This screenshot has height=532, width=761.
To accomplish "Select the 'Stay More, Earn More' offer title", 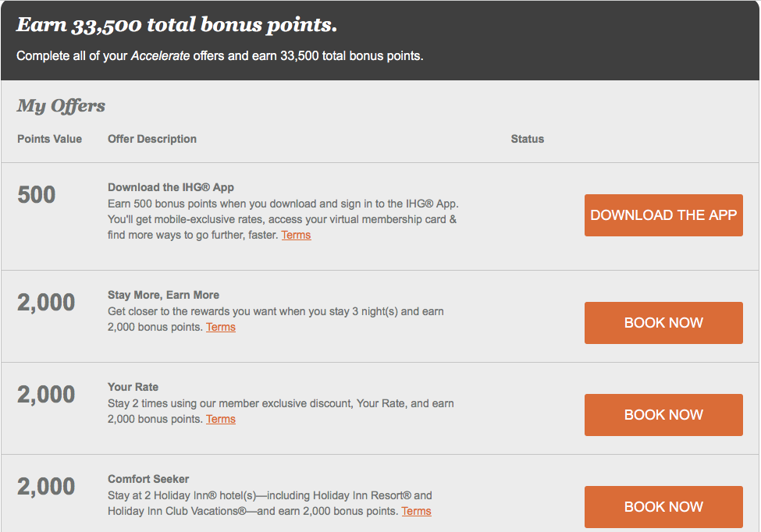I will point(163,295).
